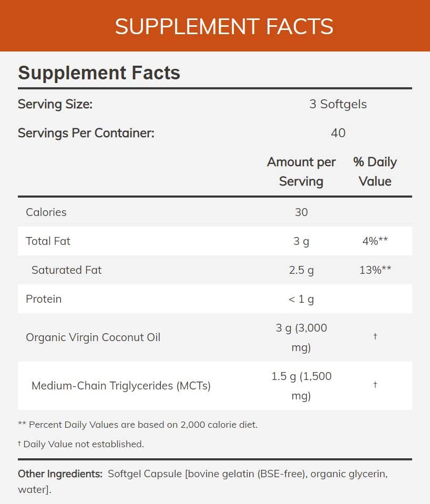Click the dagger symbol in MCTs row
The height and width of the screenshot is (504, 430).
click(375, 384)
